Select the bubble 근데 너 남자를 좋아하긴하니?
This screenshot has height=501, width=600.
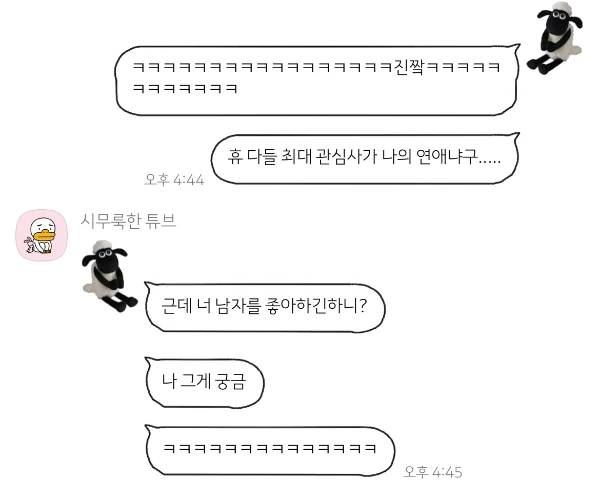click(265, 307)
